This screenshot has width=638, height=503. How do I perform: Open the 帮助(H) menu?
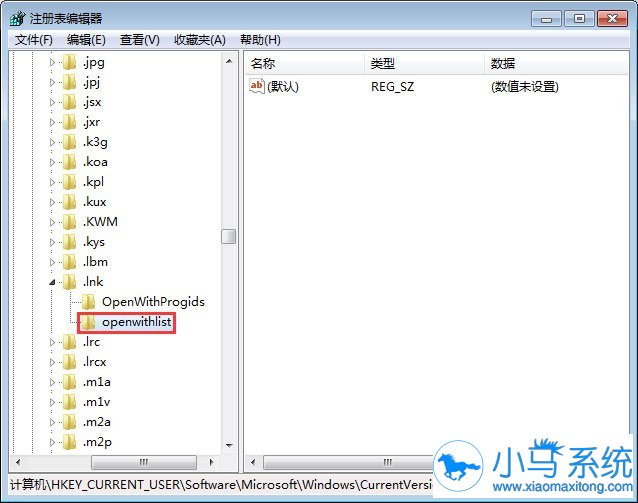tap(260, 40)
